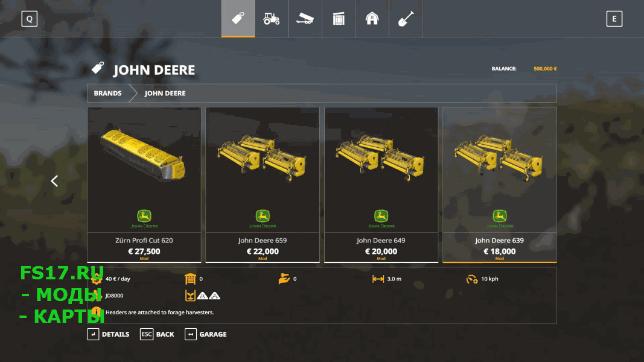The image size is (644, 362).
Task: Select the shovel landscaping tab icon
Action: [406, 19]
